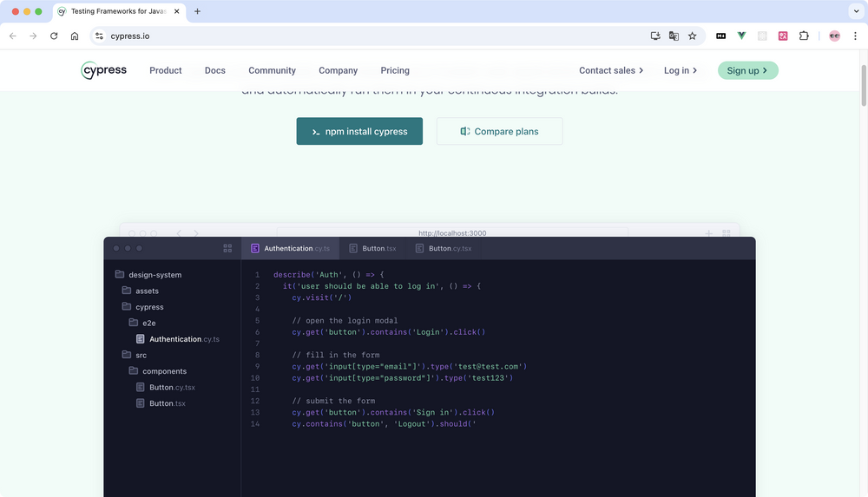Go to the Pricing page
Viewport: 868px width, 497px height.
click(x=395, y=70)
